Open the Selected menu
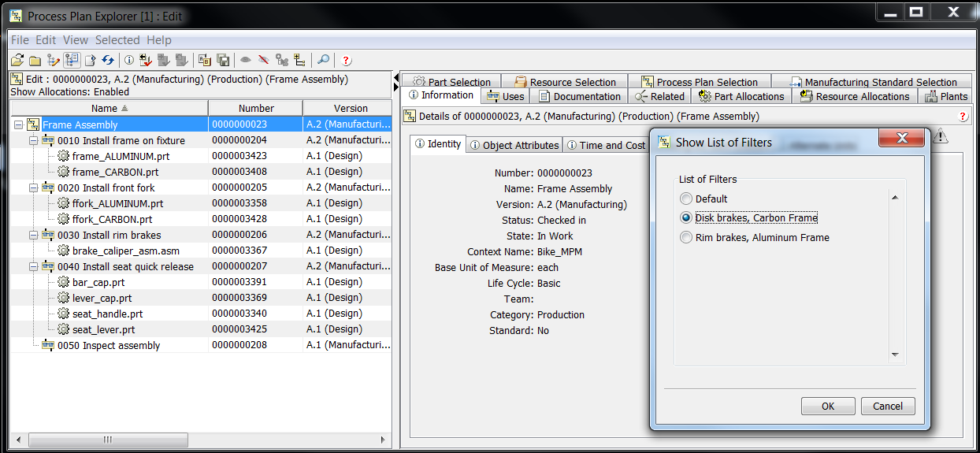The height and width of the screenshot is (453, 980). (x=117, y=40)
